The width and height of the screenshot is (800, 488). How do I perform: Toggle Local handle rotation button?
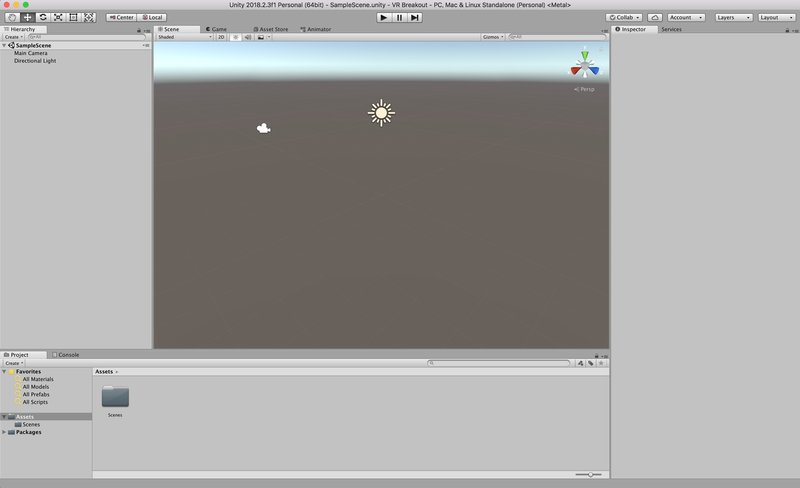pyautogui.click(x=152, y=17)
